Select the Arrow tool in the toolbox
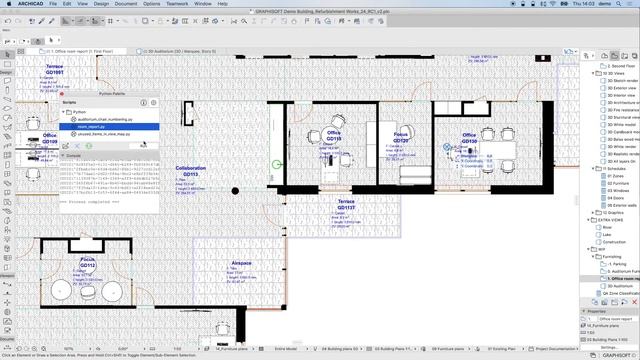Screen dimensions: 640x360 point(7,55)
